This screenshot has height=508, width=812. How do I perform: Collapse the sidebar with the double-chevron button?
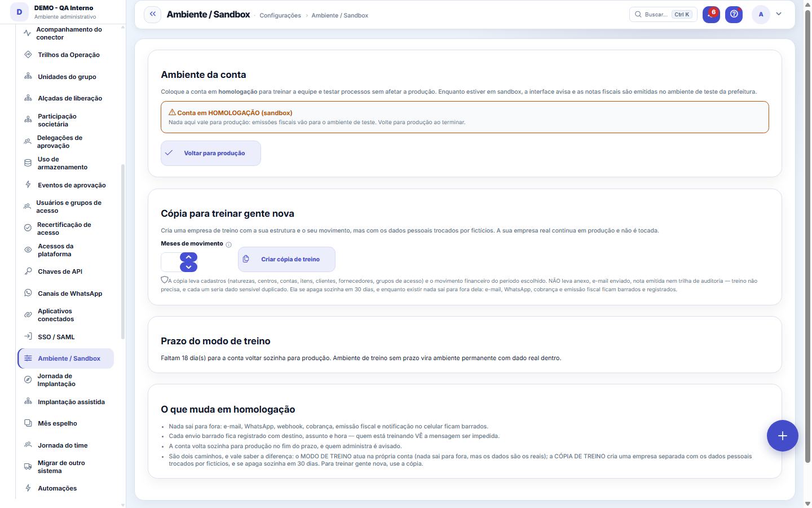[x=152, y=15]
